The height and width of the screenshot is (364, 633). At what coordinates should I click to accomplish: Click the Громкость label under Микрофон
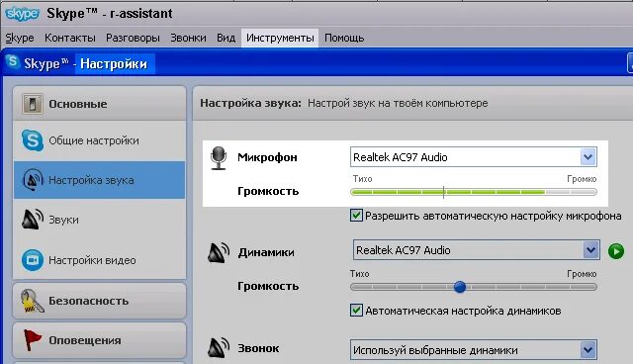click(x=268, y=191)
